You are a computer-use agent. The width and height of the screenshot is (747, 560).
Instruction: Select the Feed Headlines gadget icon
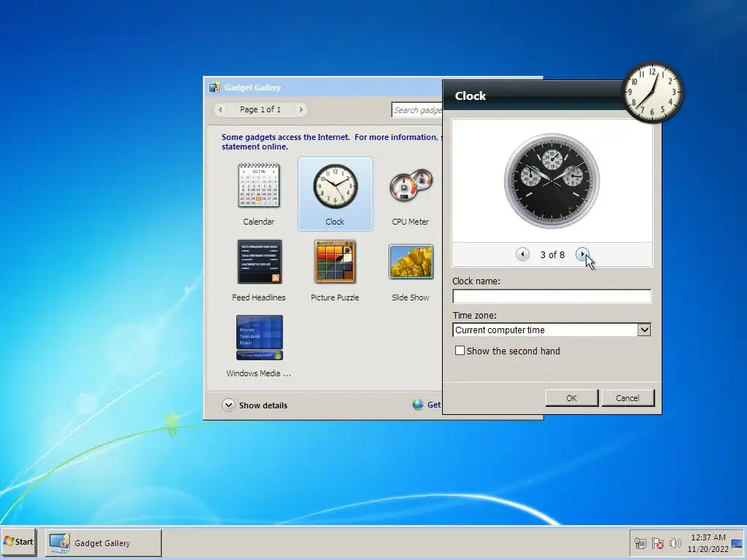click(x=259, y=262)
